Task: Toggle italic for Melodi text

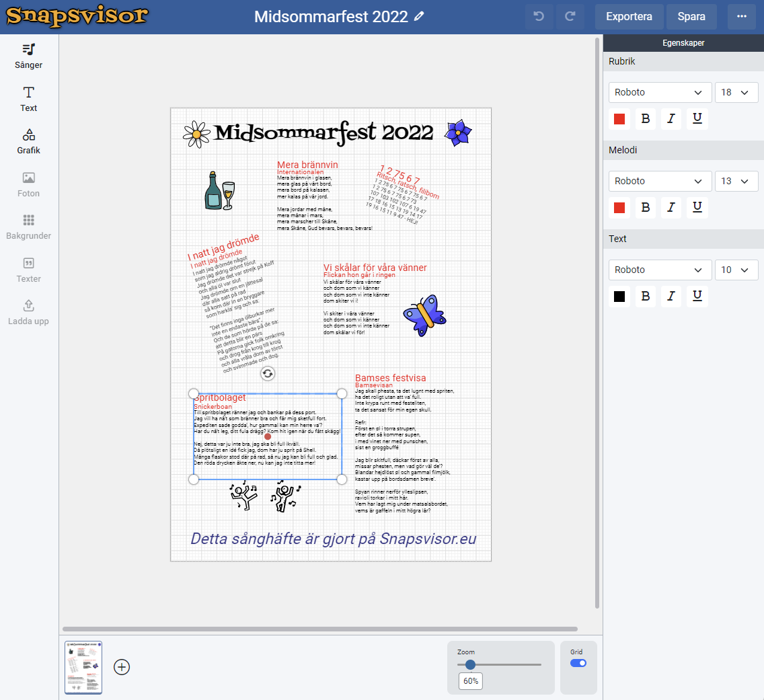Action: [x=671, y=208]
